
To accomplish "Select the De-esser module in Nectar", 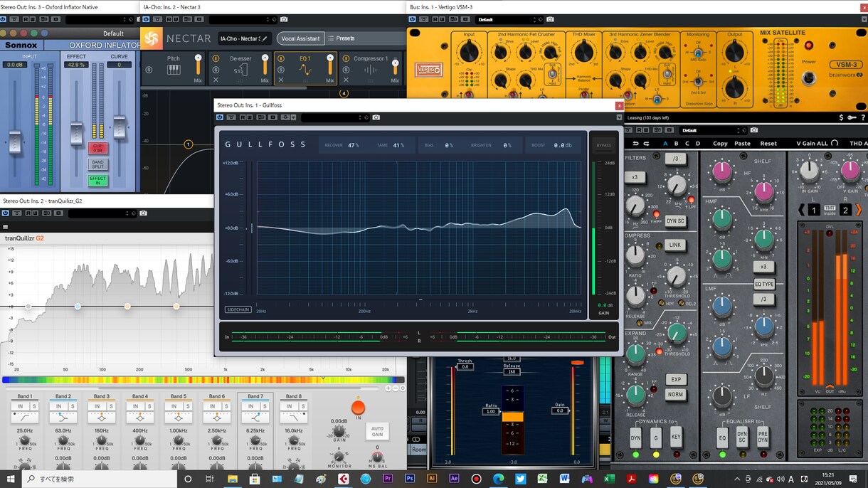I will tap(240, 69).
